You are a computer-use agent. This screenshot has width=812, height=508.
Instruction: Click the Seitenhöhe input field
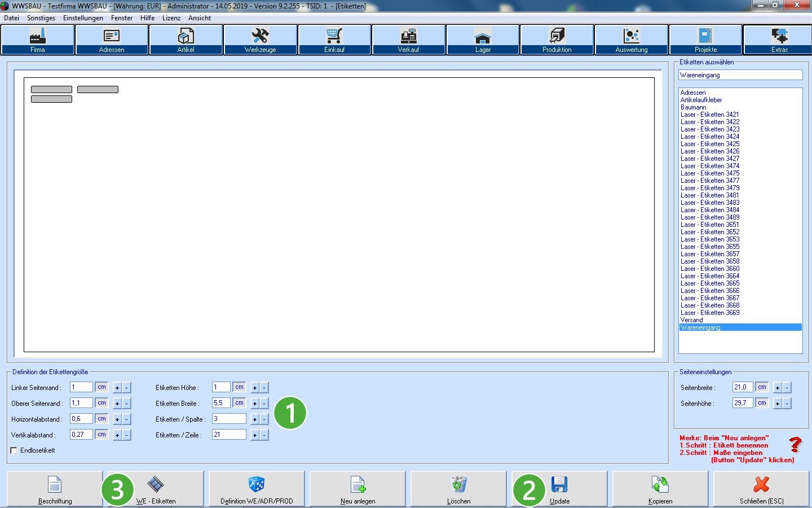[x=743, y=403]
